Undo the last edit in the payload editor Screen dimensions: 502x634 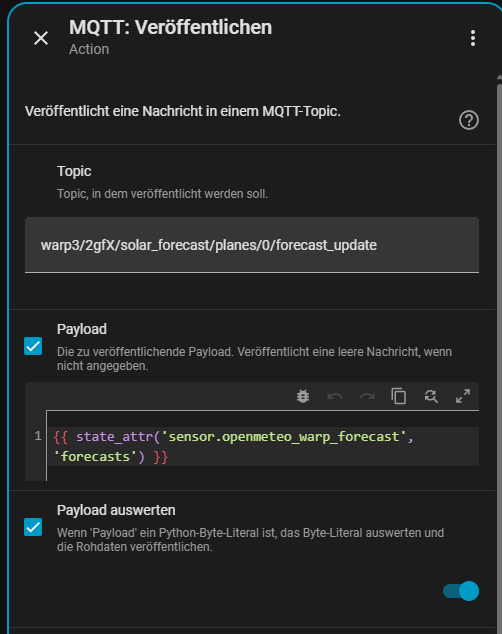pos(335,396)
